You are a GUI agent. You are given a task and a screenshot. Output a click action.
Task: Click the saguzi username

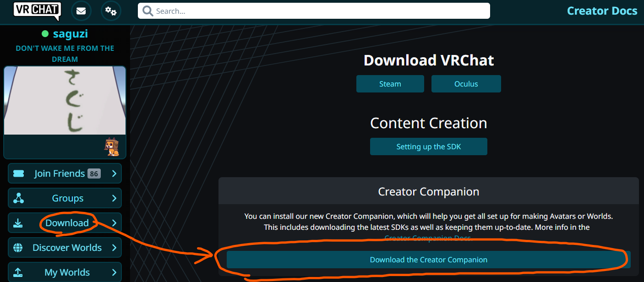[71, 34]
